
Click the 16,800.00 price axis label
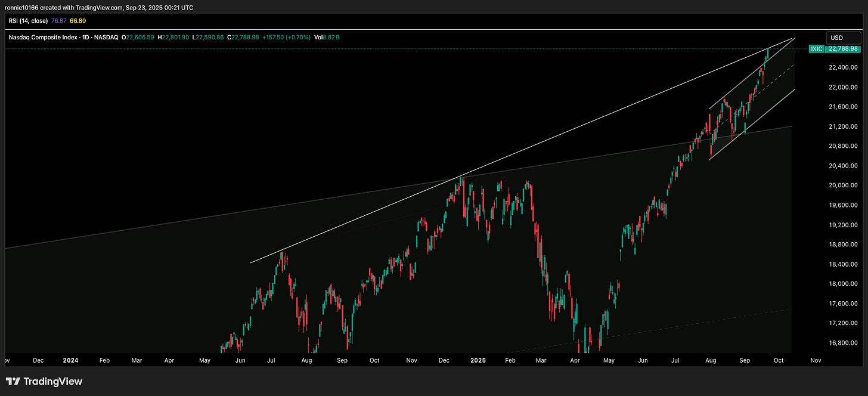point(843,343)
